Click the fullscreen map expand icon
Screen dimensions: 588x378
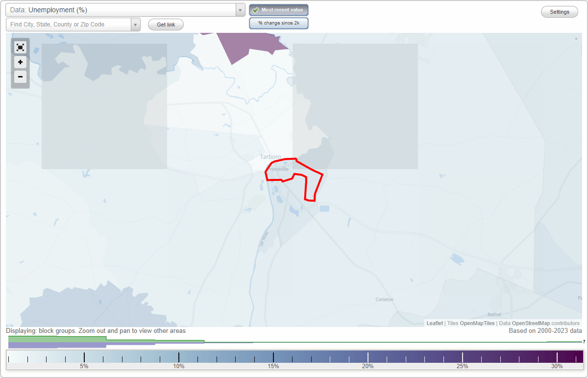[20, 47]
